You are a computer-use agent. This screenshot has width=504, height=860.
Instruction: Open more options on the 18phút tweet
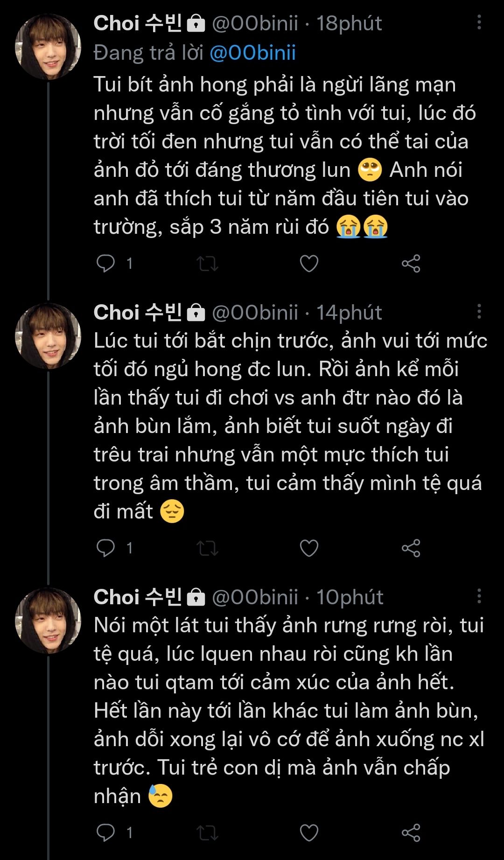479,22
